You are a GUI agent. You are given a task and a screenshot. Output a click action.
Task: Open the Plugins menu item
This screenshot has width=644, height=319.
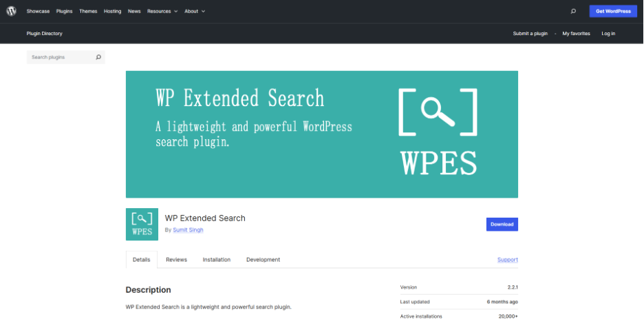(64, 12)
